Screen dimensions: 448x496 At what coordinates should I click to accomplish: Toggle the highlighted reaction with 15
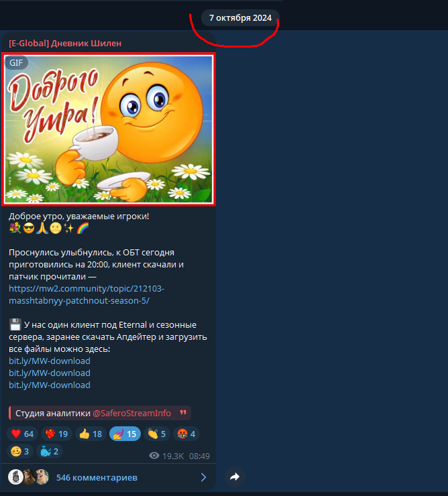pyautogui.click(x=125, y=434)
